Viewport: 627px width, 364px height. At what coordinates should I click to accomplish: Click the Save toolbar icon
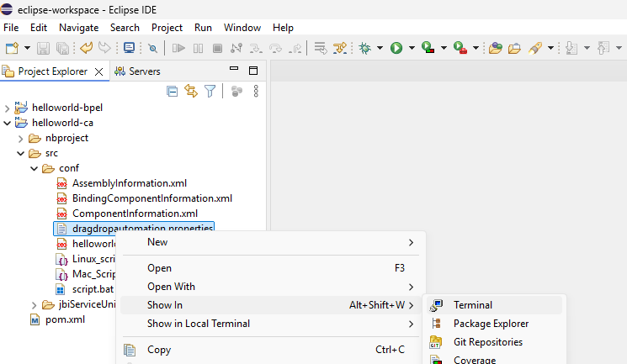click(x=43, y=49)
